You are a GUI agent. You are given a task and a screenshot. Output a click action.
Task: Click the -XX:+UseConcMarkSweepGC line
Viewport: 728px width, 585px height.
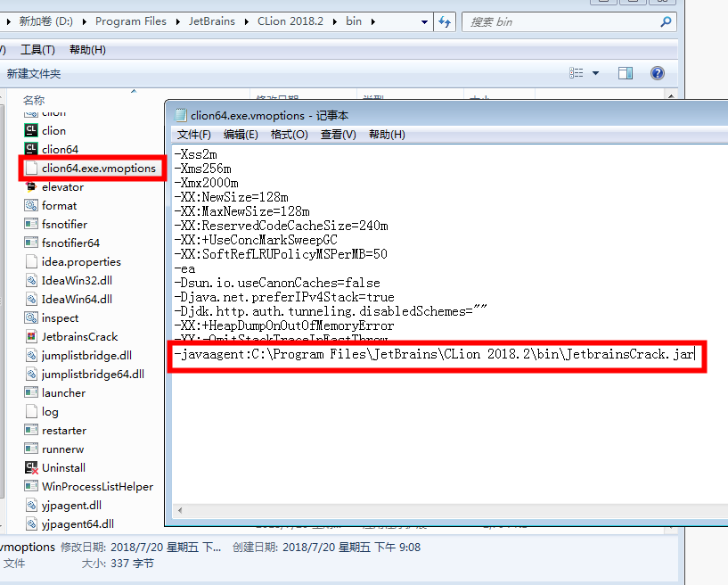click(256, 240)
